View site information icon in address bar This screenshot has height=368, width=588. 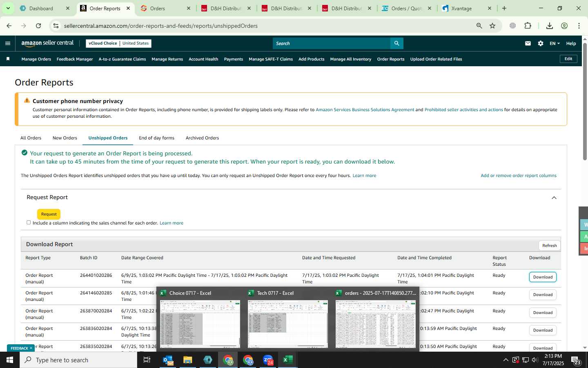56,26
